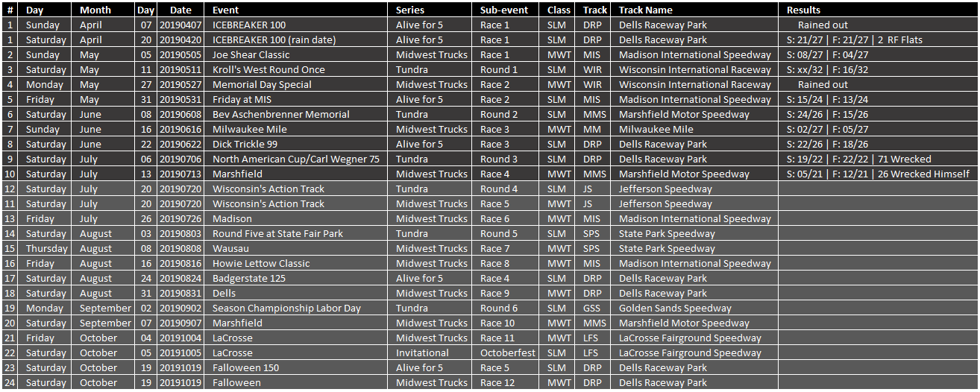Select the result with 26 Wrecked Himself
Image resolution: width=980 pixels, height=392 pixels.
pos(878,174)
